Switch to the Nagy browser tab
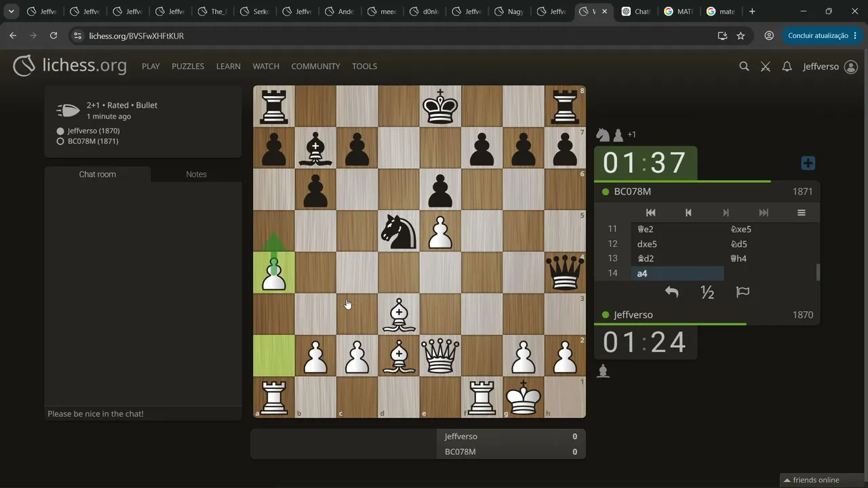868x488 pixels. 509,12
